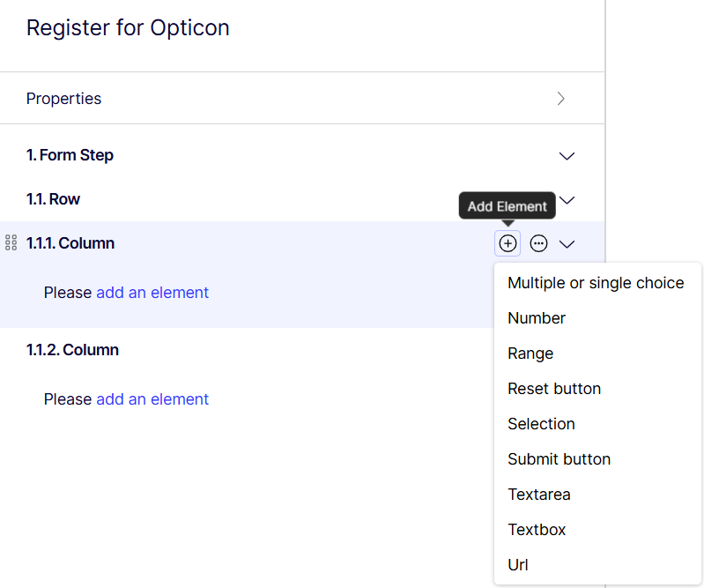Image resolution: width=704 pixels, height=588 pixels.
Task: Open the more options ellipsis icon
Action: [x=538, y=243]
